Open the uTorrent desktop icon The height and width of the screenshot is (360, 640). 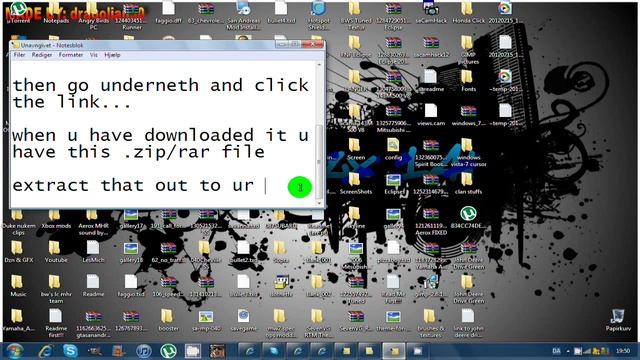pos(18,13)
